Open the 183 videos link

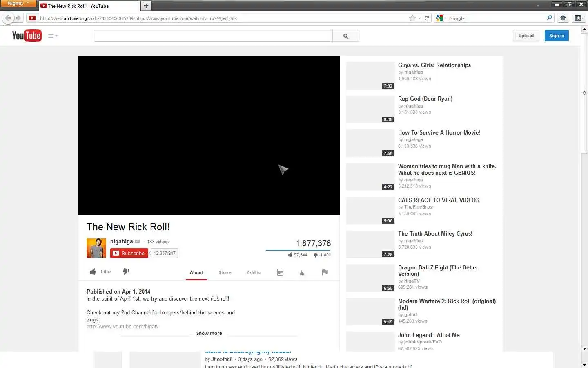(158, 242)
